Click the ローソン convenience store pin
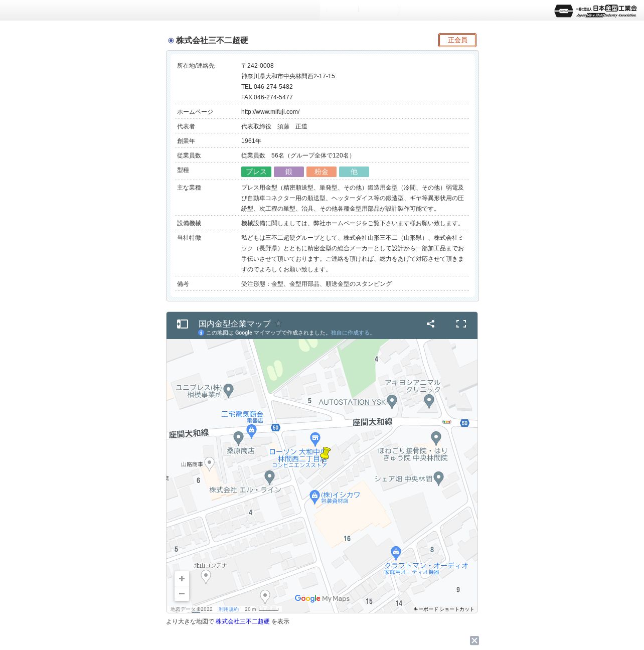The image size is (644, 650). click(x=315, y=439)
